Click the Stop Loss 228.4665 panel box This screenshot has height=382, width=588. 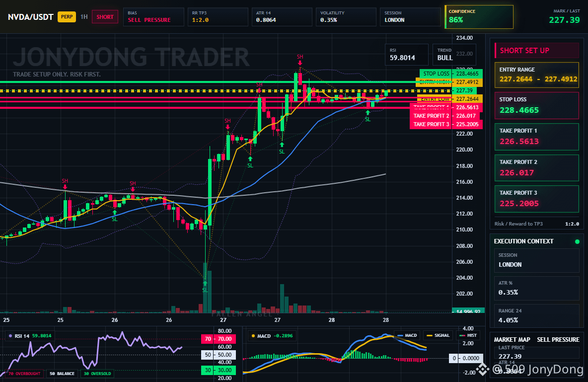(x=537, y=105)
